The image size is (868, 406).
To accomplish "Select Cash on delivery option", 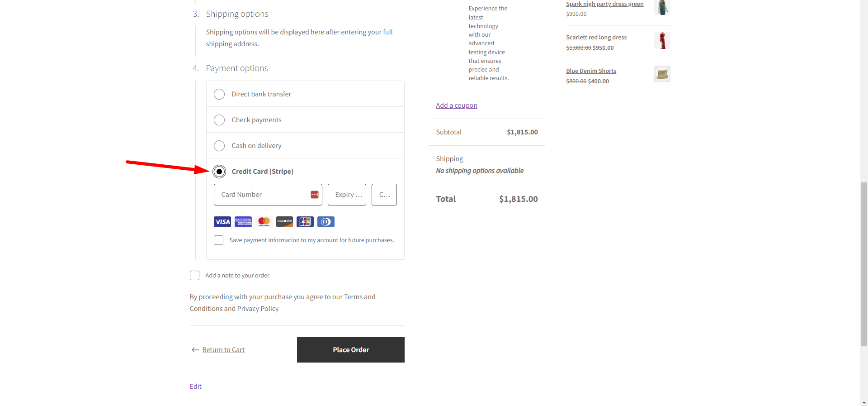I will pyautogui.click(x=219, y=146).
